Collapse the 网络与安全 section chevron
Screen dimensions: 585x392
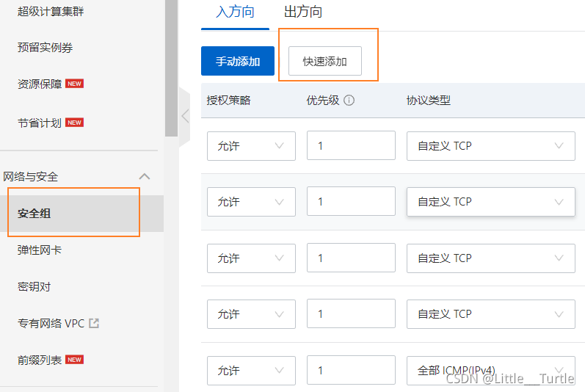145,176
